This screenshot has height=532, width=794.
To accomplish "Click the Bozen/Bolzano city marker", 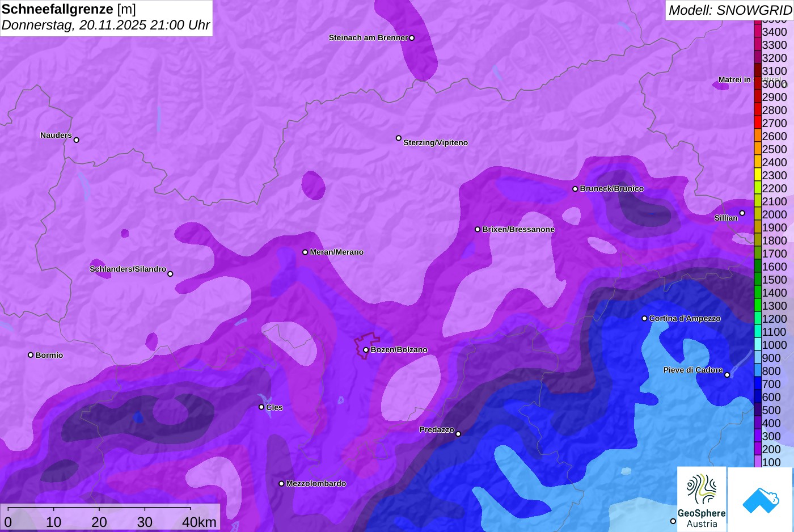I will click(366, 350).
